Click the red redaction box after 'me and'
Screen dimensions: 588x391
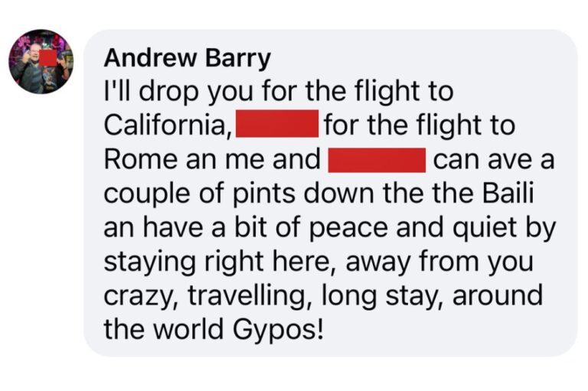377,160
